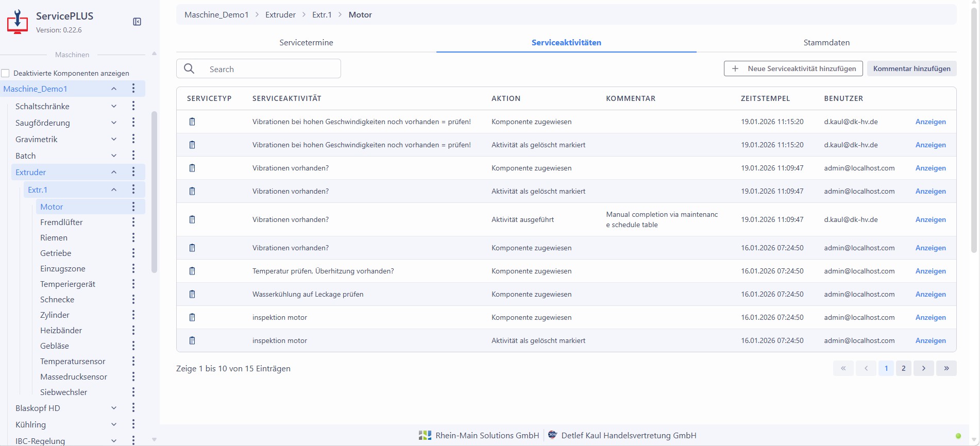980x446 pixels.
Task: Go to next page with arrow icon
Action: pyautogui.click(x=923, y=368)
